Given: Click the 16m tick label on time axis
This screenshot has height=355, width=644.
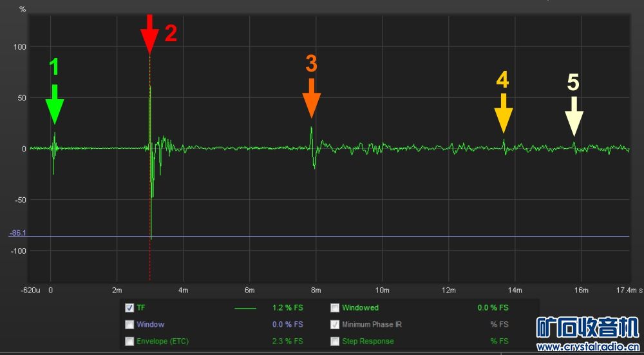Looking at the screenshot, I should click(581, 291).
